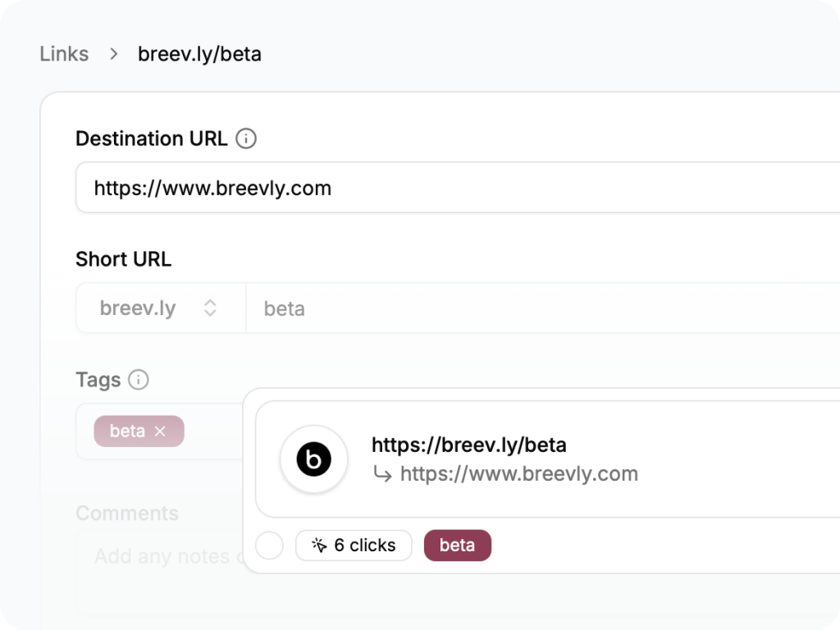Open the https://www.breevly.com destination in card
Image resolution: width=840 pixels, height=630 pixels.
pyautogui.click(x=518, y=474)
